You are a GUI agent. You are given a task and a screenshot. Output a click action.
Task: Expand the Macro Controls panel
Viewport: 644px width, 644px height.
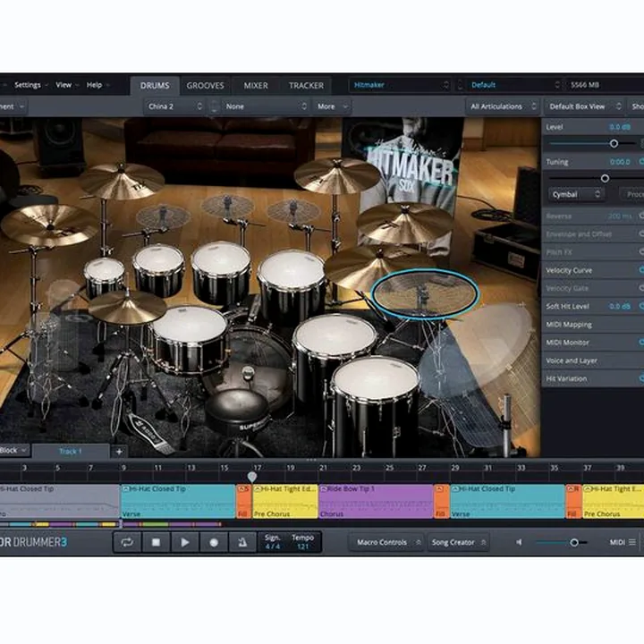click(386, 543)
